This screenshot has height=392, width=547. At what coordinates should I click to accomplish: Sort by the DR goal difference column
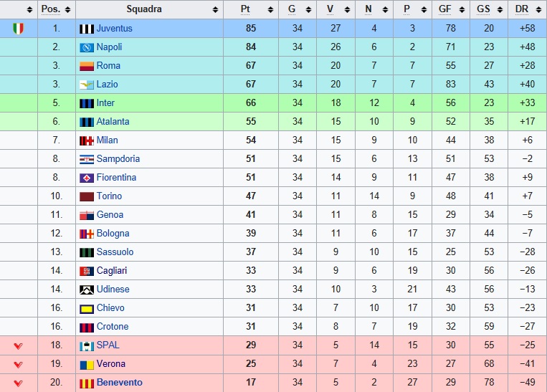point(538,10)
